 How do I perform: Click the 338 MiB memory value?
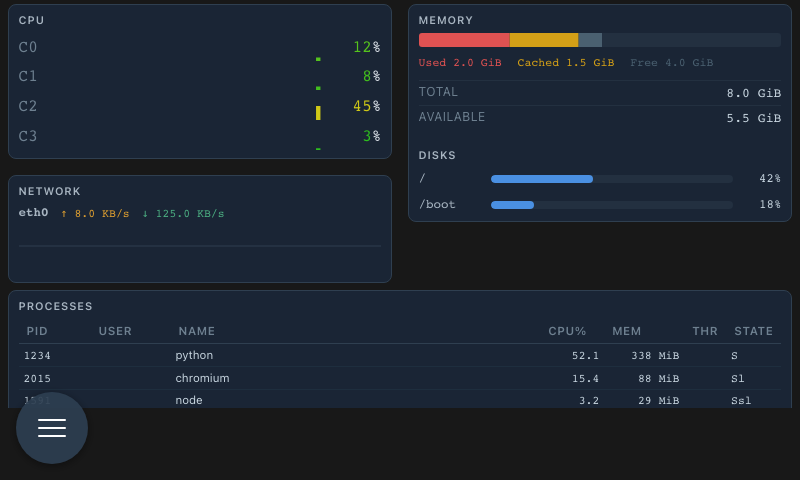[x=655, y=356]
